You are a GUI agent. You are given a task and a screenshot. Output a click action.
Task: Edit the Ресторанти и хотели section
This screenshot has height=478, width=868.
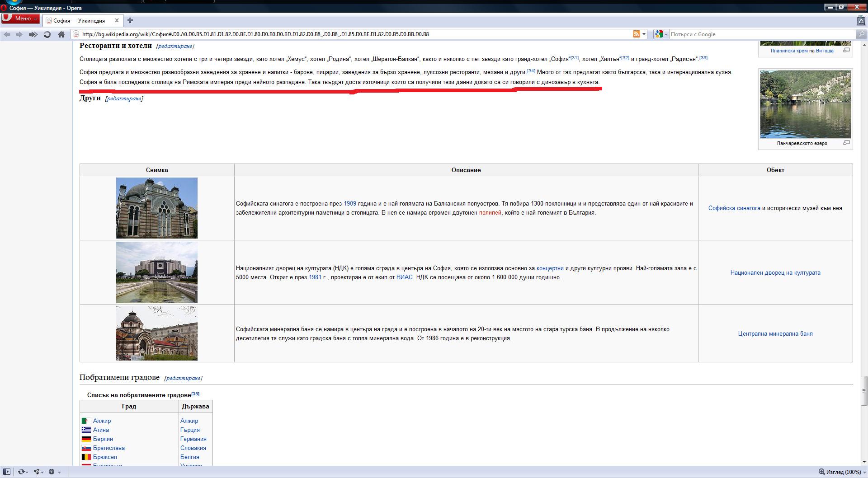click(175, 46)
